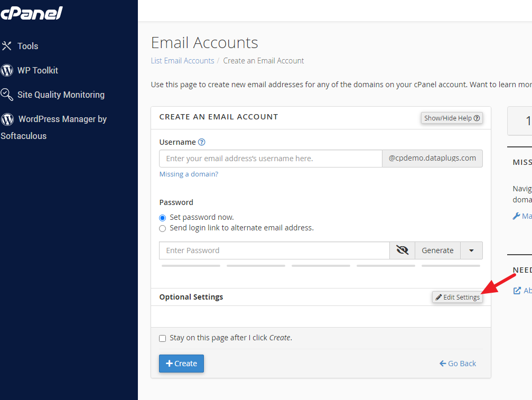532x400 pixels.
Task: Open the Generate password dropdown arrow
Action: tap(471, 250)
